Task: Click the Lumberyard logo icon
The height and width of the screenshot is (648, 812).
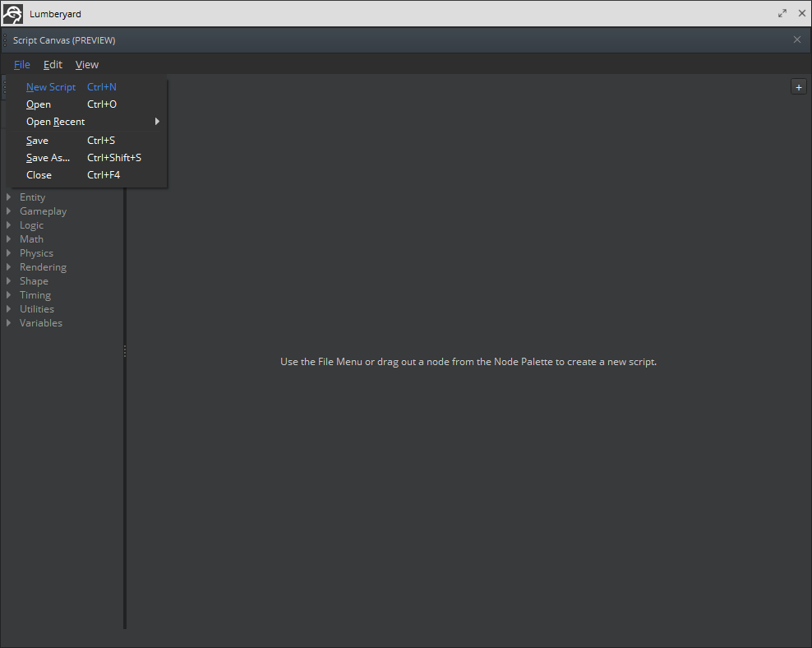Action: coord(12,14)
